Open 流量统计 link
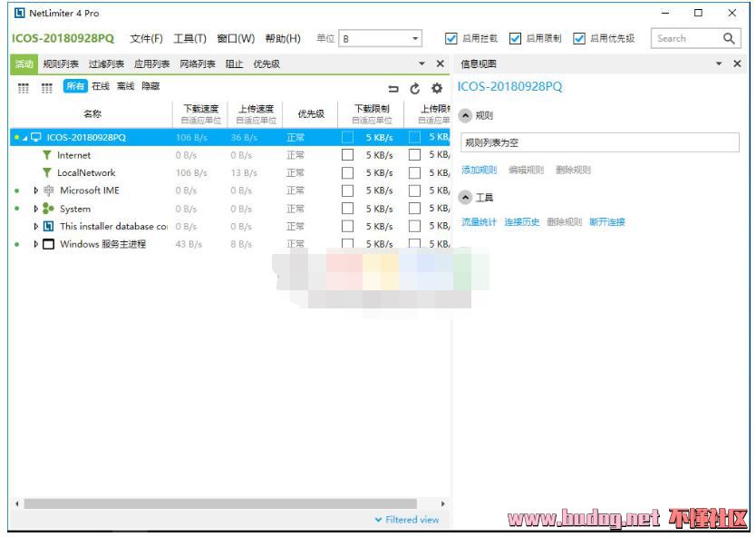This screenshot has width=756, height=537. pyautogui.click(x=479, y=222)
